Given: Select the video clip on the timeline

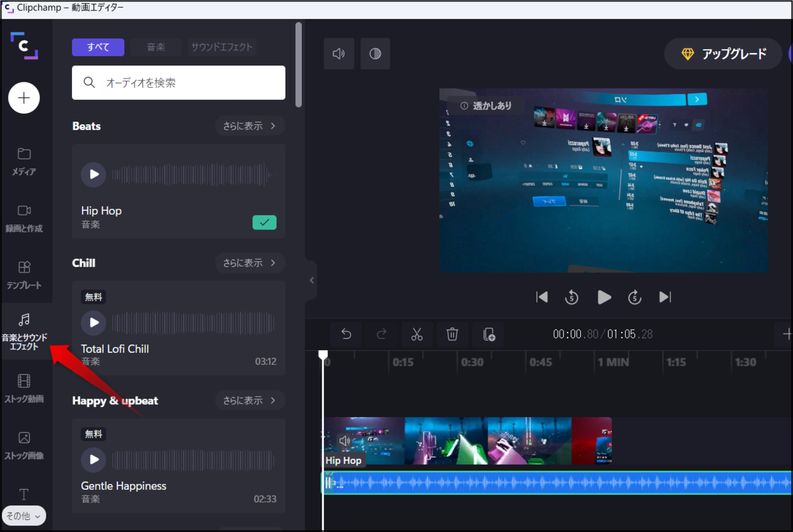Looking at the screenshot, I should 467,440.
